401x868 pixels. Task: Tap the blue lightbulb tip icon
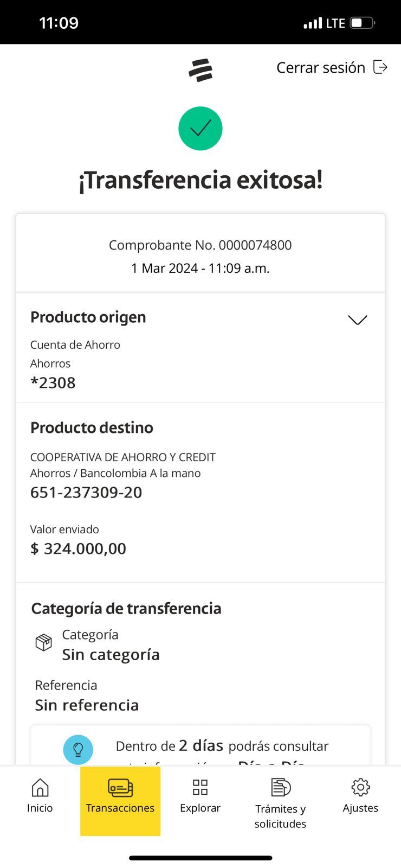click(78, 749)
